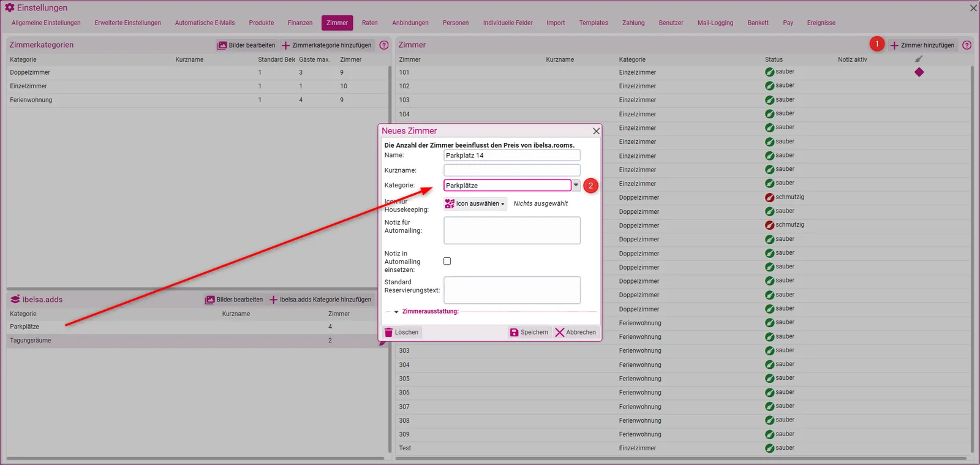Click the purple diamond icon in row 101
This screenshot has height=465, width=980.
click(919, 72)
